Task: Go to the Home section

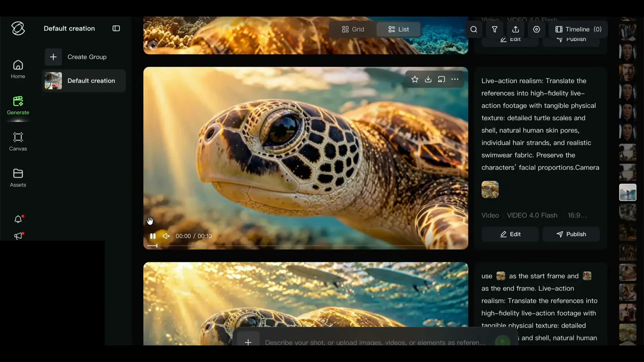Action: click(x=18, y=69)
